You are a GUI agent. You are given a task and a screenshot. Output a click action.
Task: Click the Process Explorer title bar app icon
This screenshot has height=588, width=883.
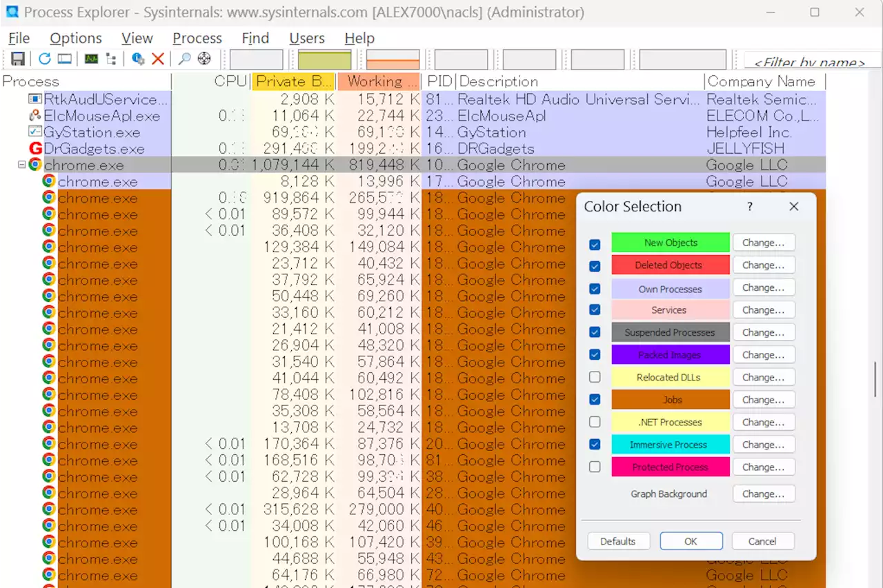tap(12, 12)
